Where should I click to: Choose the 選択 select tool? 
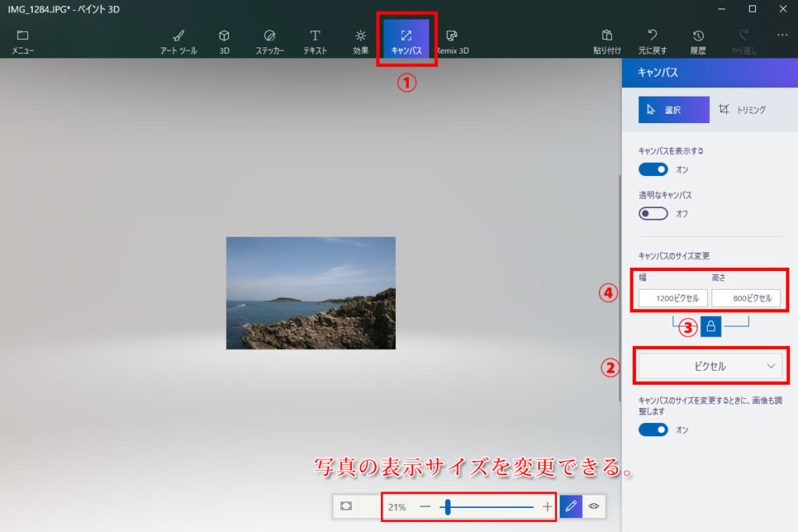click(673, 109)
